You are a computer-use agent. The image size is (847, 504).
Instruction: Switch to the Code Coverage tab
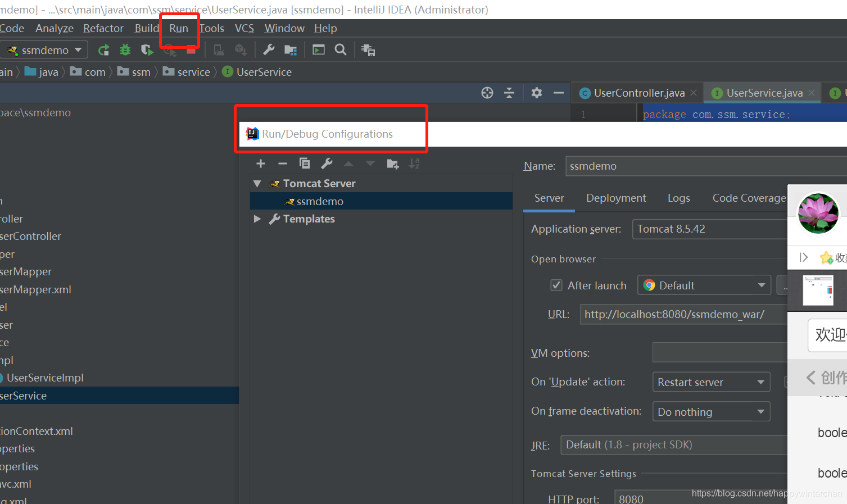point(749,198)
